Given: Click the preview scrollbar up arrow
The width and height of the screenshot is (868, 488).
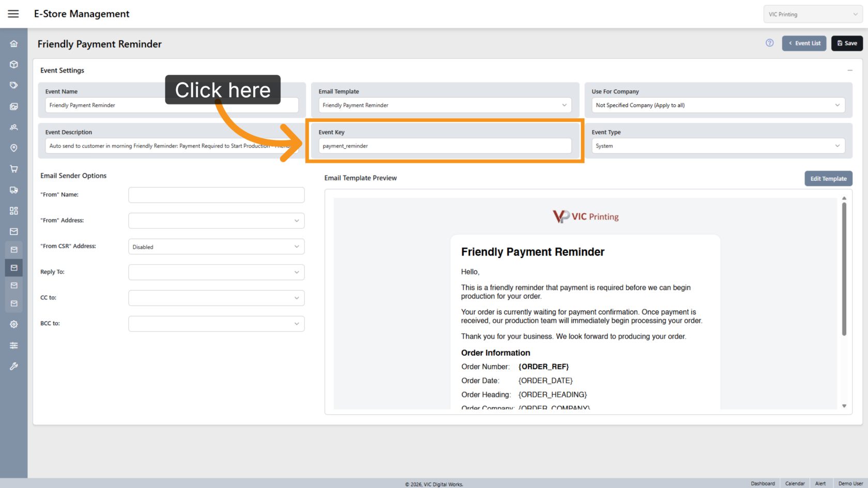Looking at the screenshot, I should [x=844, y=198].
